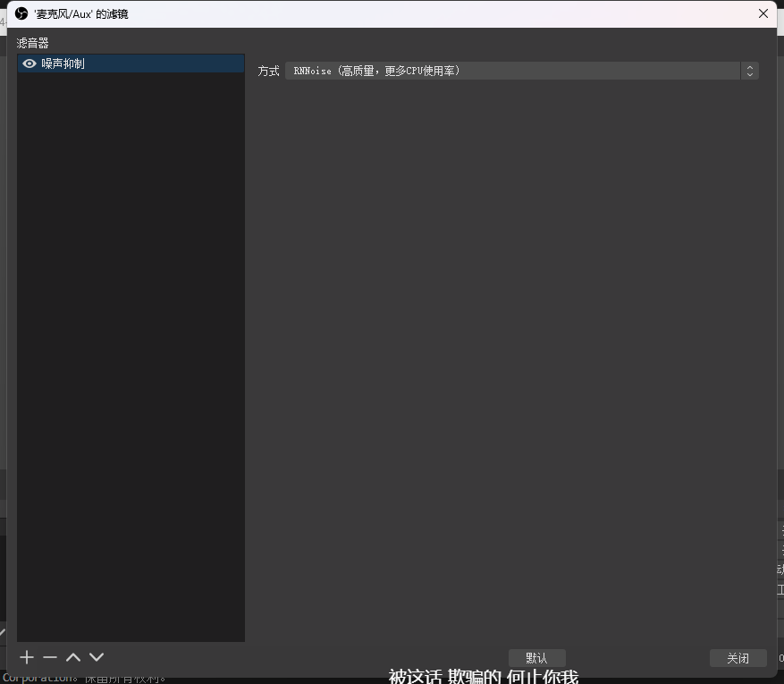Click empty space in the filter list
The height and width of the screenshot is (684, 784).
click(x=131, y=358)
